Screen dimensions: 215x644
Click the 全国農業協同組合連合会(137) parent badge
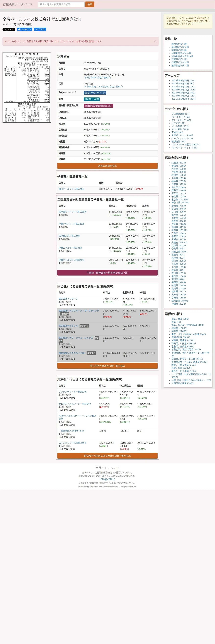pos(98,106)
